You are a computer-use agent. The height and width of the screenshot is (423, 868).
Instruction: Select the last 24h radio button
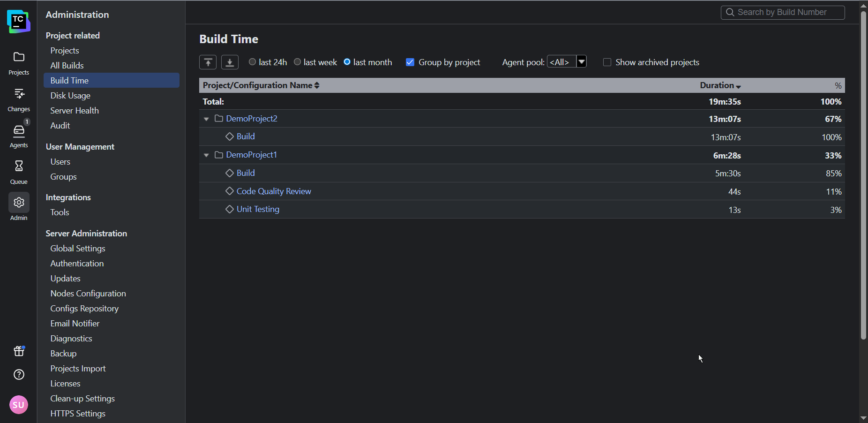click(253, 62)
